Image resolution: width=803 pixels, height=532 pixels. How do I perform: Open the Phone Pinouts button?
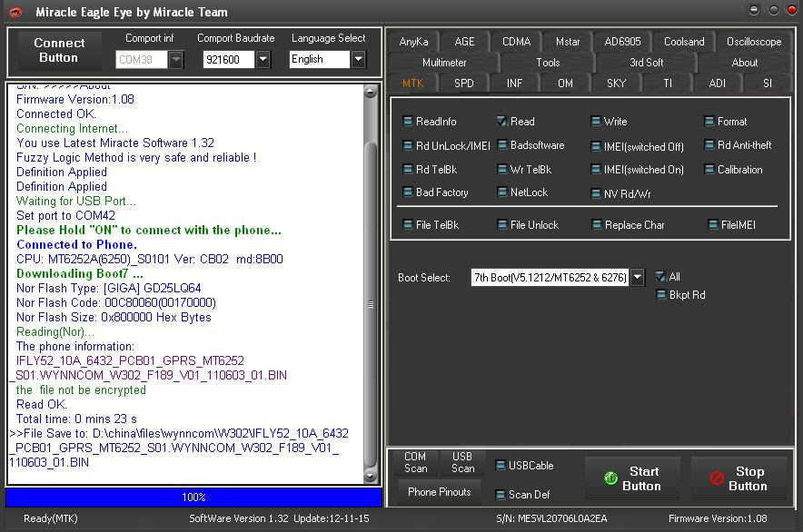click(x=440, y=492)
